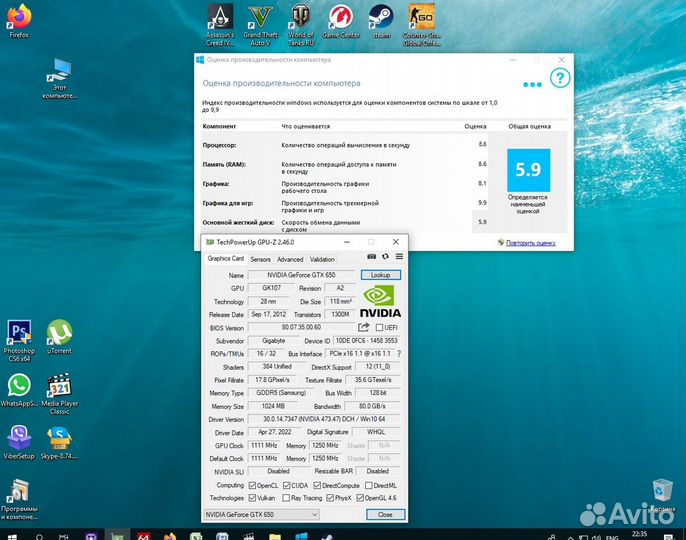
Task: Select the ViberSetup installer icon
Action: 19,443
